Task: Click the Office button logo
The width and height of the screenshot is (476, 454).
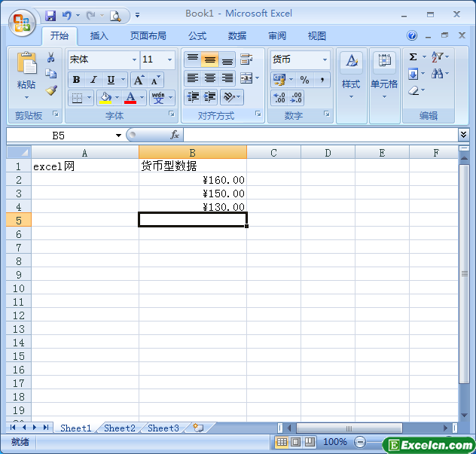Action: [22, 23]
